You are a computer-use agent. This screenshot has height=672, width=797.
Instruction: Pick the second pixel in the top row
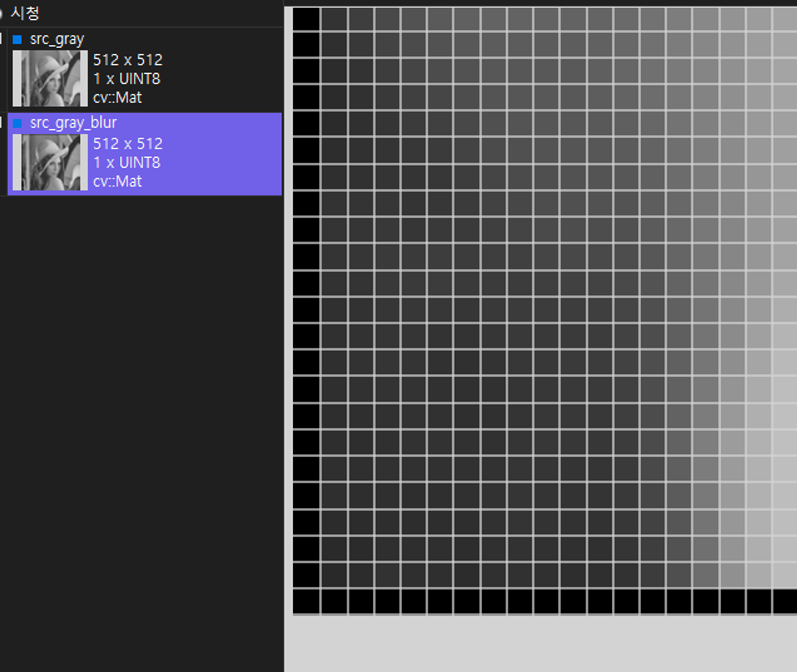[334, 19]
